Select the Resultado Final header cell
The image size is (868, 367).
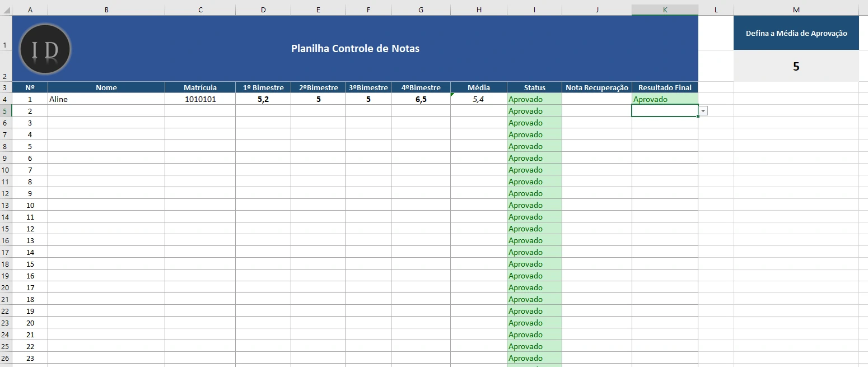coord(664,87)
